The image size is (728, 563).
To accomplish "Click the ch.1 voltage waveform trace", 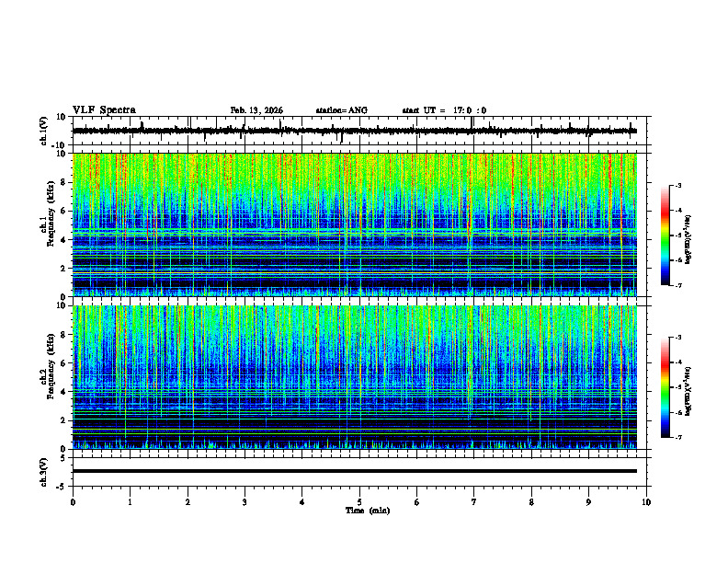I will click(x=355, y=131).
